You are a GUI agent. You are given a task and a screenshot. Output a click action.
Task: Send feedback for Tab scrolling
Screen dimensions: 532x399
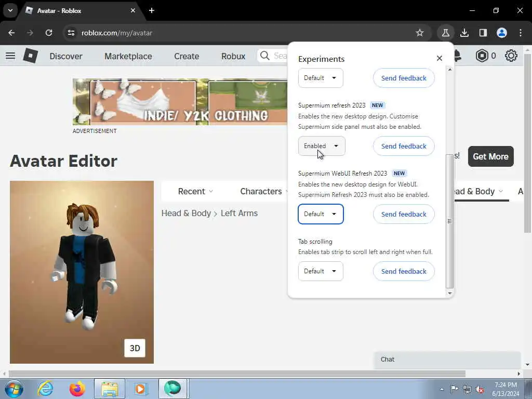(404, 271)
